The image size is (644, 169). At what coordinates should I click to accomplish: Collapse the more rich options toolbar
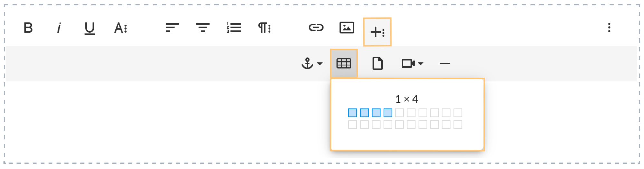coord(377,32)
